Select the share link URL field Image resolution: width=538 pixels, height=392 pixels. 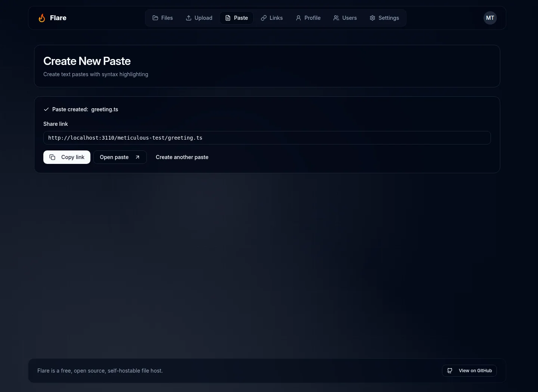(x=267, y=138)
